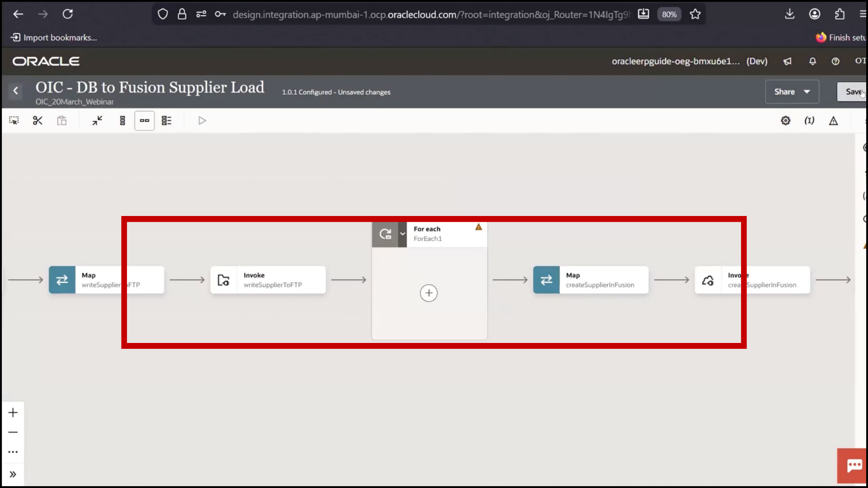This screenshot has width=868, height=488.
Task: Select the Invoke createSupplierInFusion node
Action: (x=753, y=280)
